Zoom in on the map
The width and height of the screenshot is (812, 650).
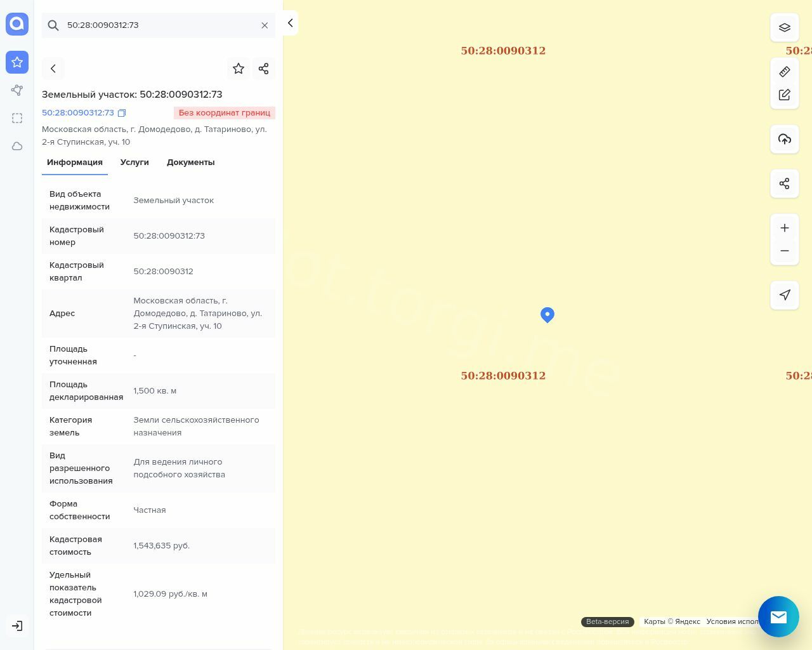tap(784, 228)
